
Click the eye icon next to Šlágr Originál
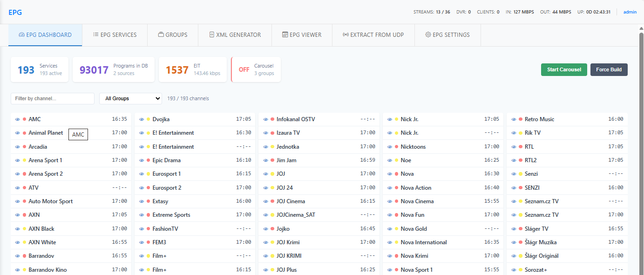pyautogui.click(x=514, y=256)
